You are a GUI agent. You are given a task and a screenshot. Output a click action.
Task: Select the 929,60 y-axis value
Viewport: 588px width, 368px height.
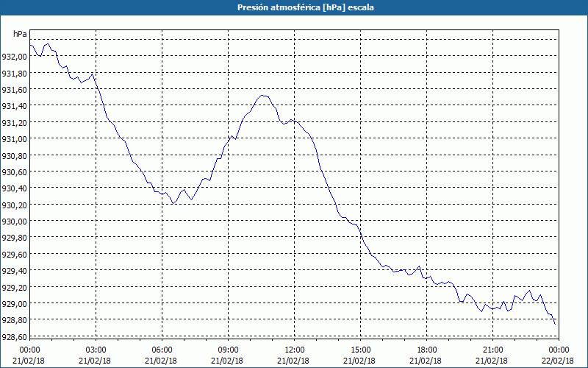14,254
